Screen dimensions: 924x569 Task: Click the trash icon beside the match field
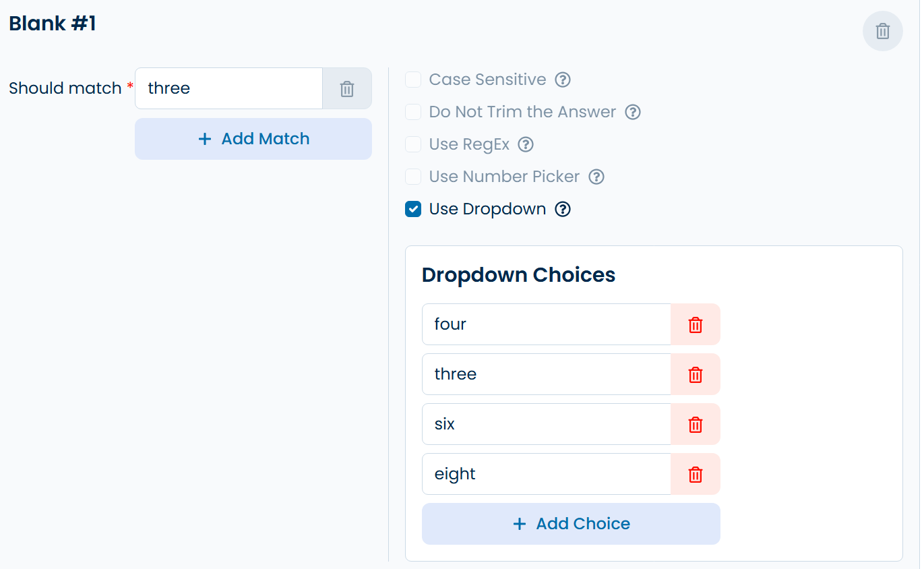[346, 88]
